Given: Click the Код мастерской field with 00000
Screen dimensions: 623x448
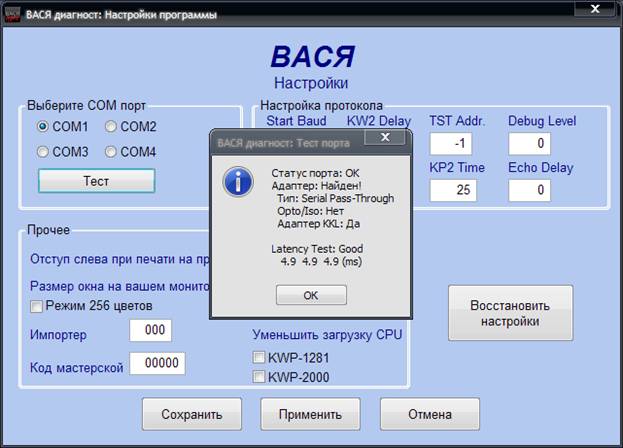Looking at the screenshot, I should pyautogui.click(x=157, y=363).
